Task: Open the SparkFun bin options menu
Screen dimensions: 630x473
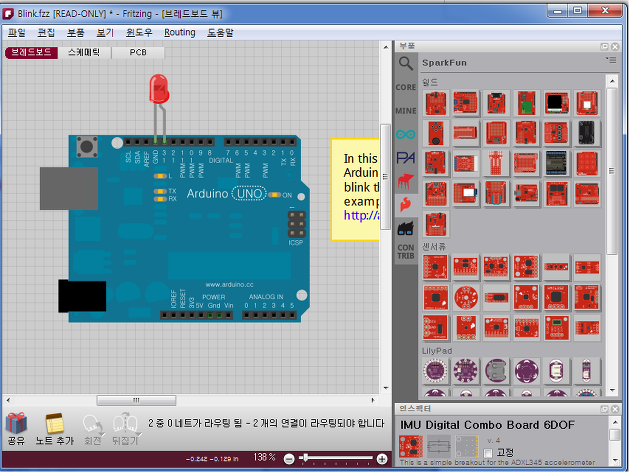Action: [x=611, y=60]
